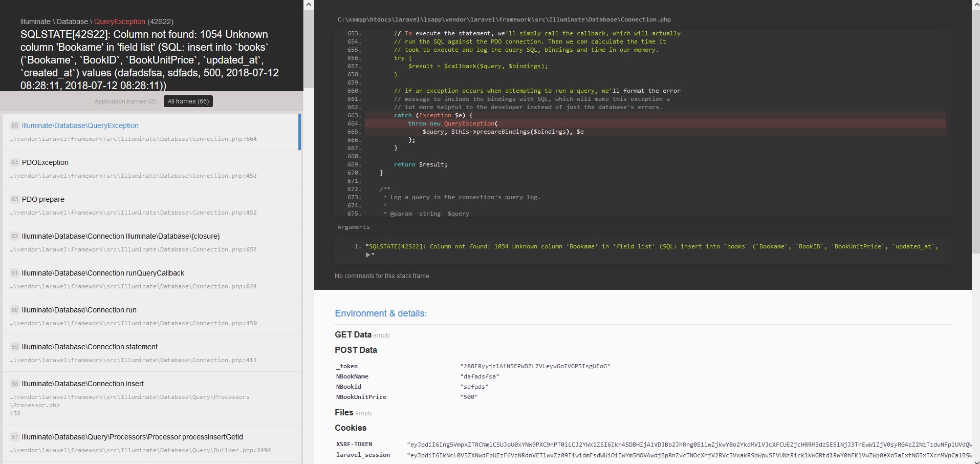Select frame 64 PDOException
The height and width of the screenshot is (464, 980).
coord(151,169)
